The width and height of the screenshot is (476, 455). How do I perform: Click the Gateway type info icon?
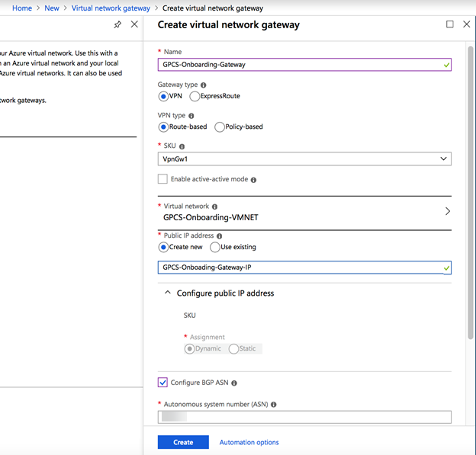point(203,85)
